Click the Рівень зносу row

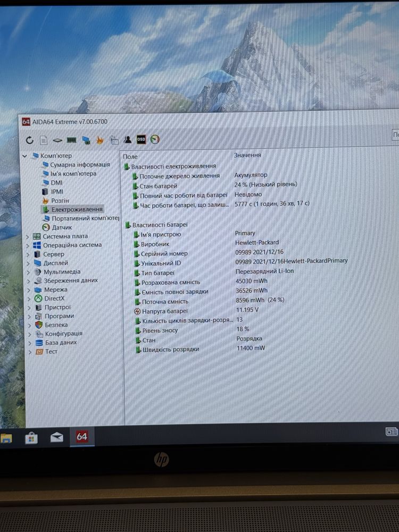pos(193,330)
